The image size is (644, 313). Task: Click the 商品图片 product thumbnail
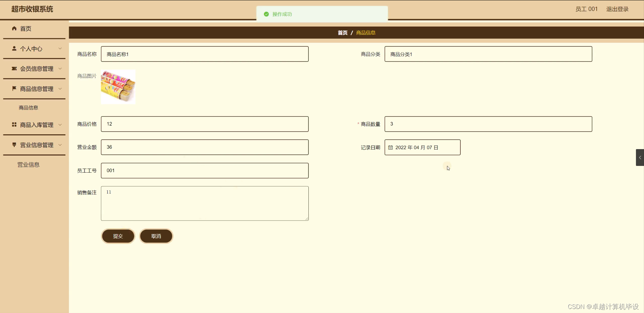(118, 87)
